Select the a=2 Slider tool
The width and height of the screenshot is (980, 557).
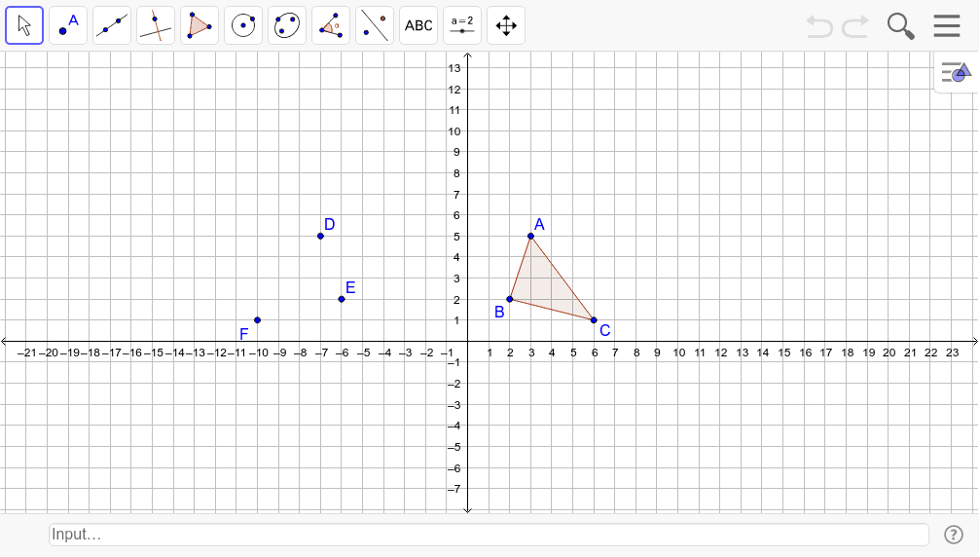coord(462,25)
